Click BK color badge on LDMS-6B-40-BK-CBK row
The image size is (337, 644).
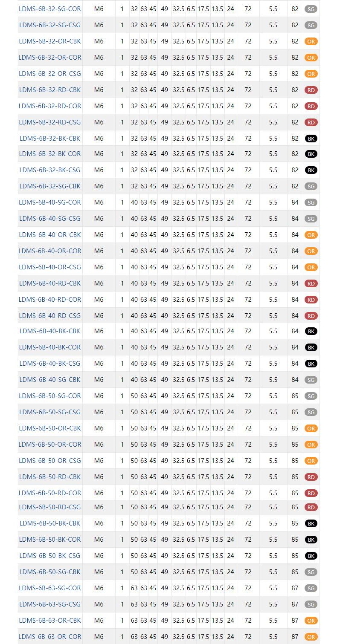pos(311,332)
